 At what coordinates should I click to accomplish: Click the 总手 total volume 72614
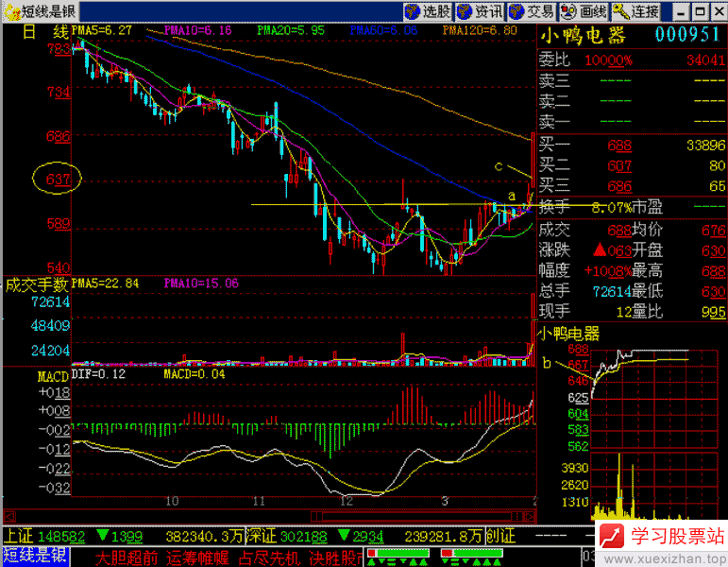coord(612,291)
